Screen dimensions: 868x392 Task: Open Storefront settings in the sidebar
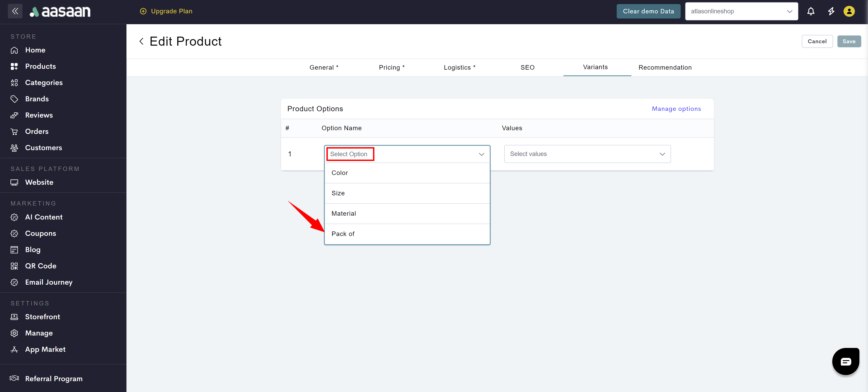coord(43,317)
